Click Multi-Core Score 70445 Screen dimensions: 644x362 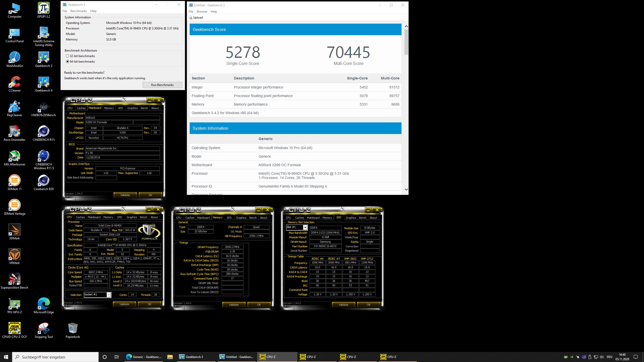[348, 52]
